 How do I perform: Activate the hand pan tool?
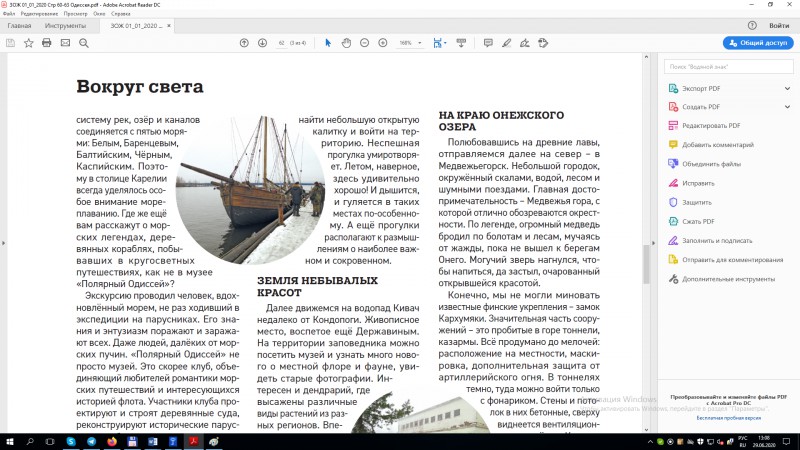(346, 43)
